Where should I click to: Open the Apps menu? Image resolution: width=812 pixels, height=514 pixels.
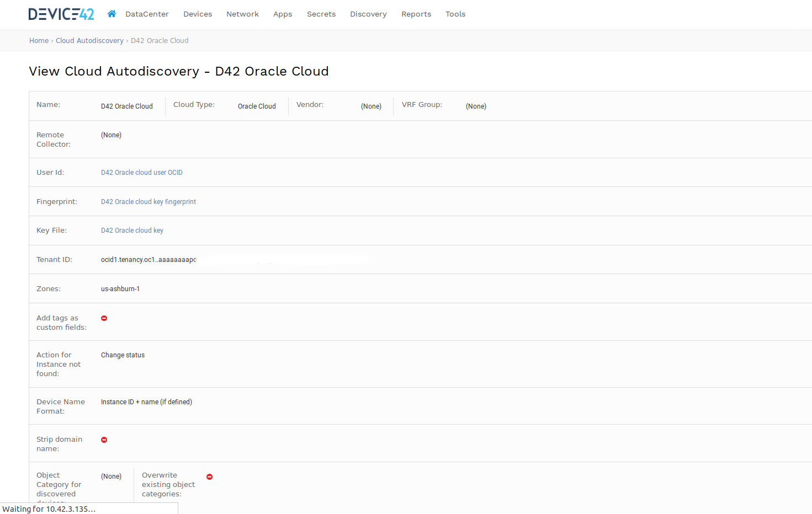(283, 14)
